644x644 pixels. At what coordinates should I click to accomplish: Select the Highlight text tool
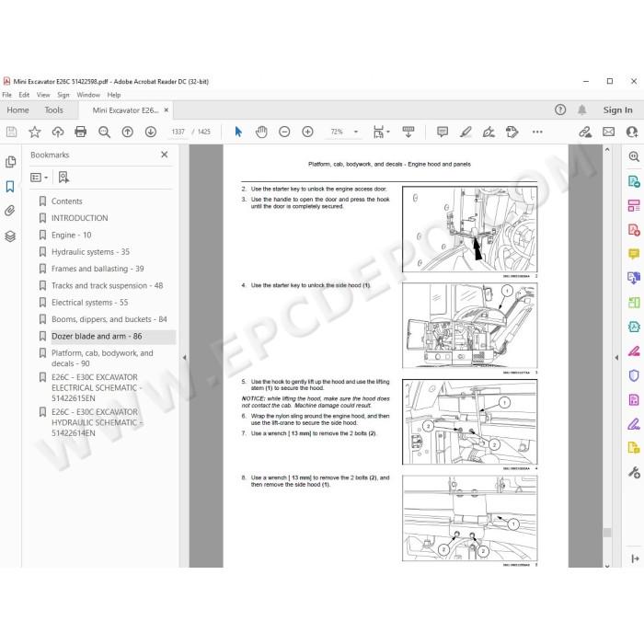point(466,132)
